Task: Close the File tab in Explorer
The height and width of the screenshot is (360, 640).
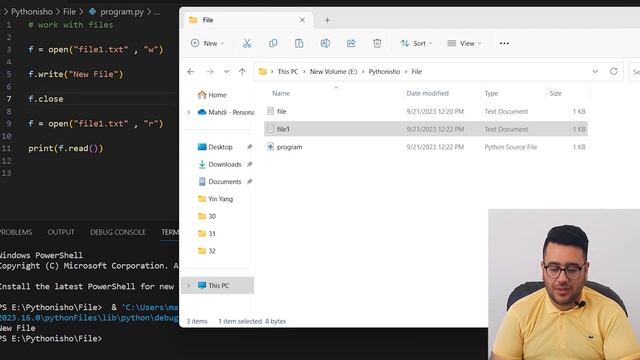Action: pos(302,20)
